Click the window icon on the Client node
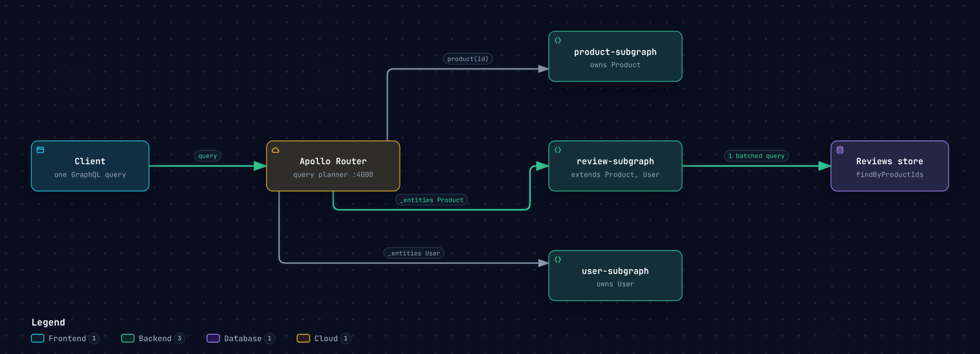The height and width of the screenshot is (354, 980). tap(40, 150)
